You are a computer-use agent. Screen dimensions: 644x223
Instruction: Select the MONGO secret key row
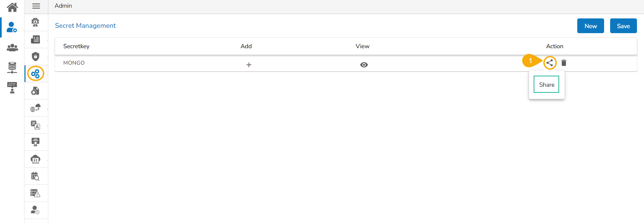(x=74, y=63)
